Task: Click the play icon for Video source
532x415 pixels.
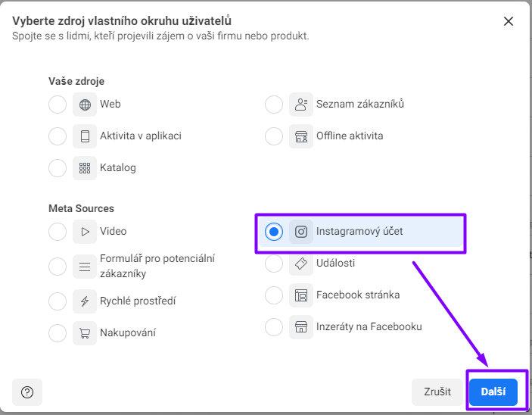Action: 85,232
